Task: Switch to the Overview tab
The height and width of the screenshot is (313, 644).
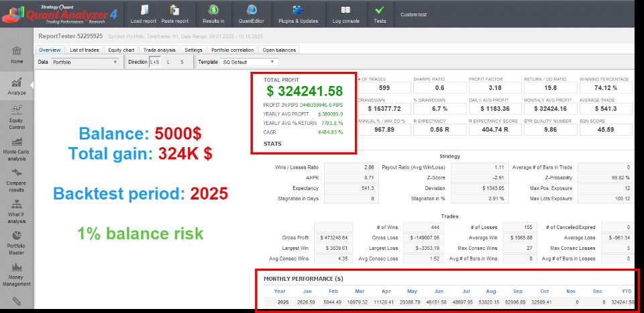Action: click(50, 50)
